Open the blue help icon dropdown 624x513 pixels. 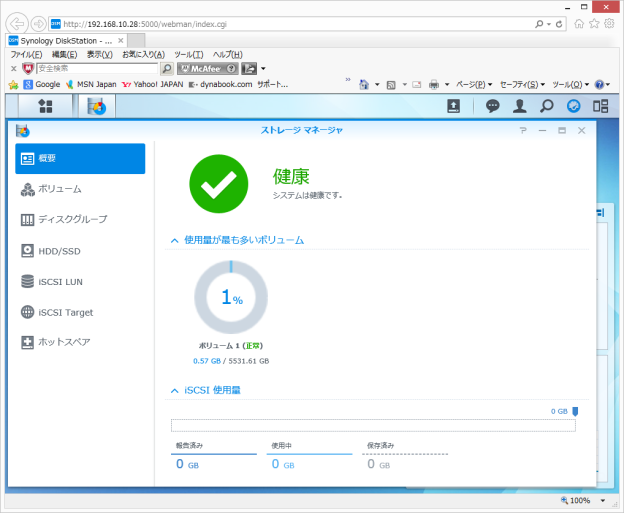[x=602, y=84]
